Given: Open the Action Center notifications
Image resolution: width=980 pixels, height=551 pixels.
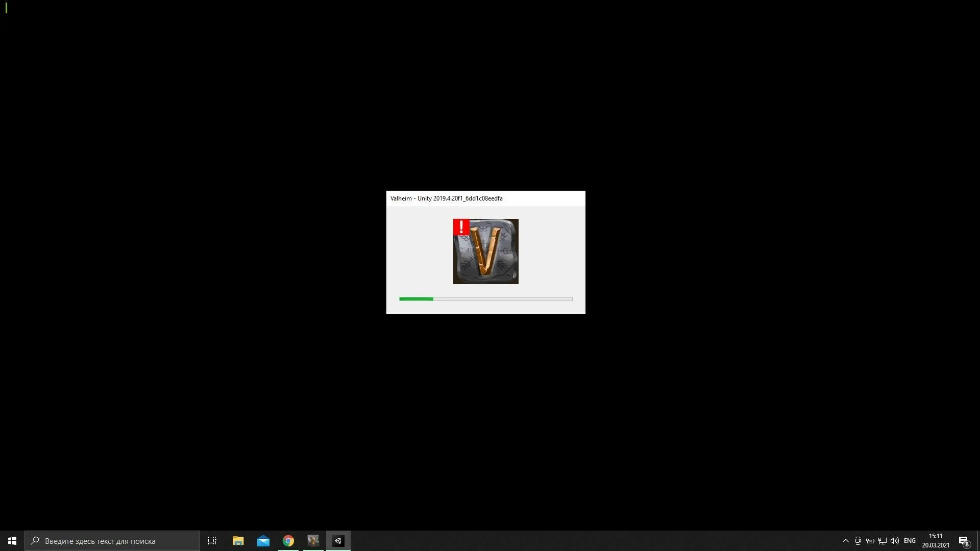Looking at the screenshot, I should [x=964, y=541].
